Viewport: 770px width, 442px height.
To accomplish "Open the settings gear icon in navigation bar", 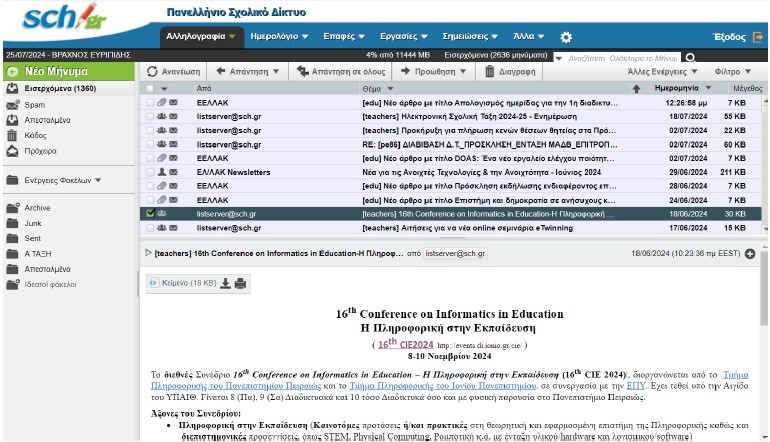I will (x=566, y=37).
